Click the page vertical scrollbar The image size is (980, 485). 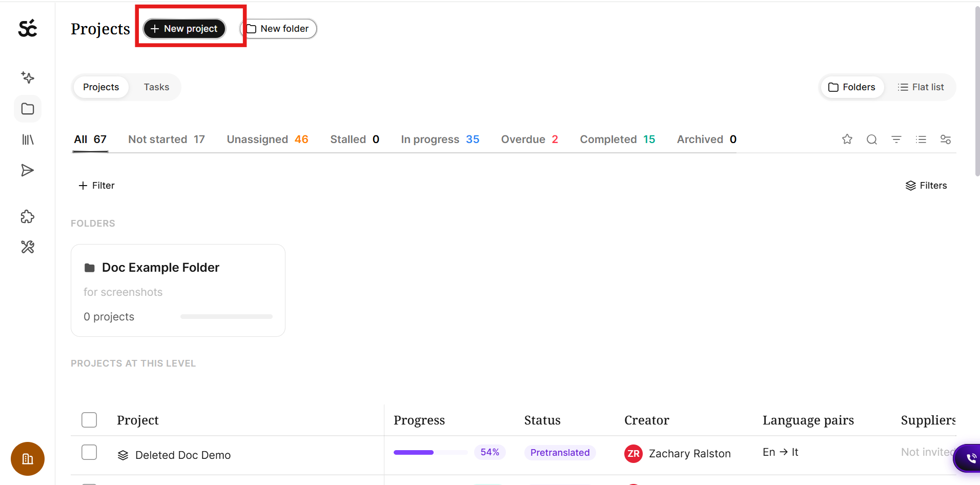pyautogui.click(x=977, y=92)
